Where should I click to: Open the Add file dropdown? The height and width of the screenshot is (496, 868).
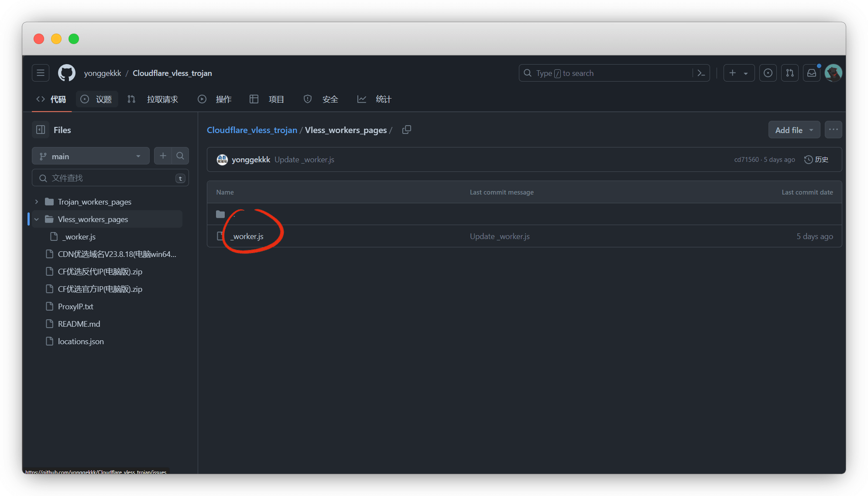tap(794, 130)
